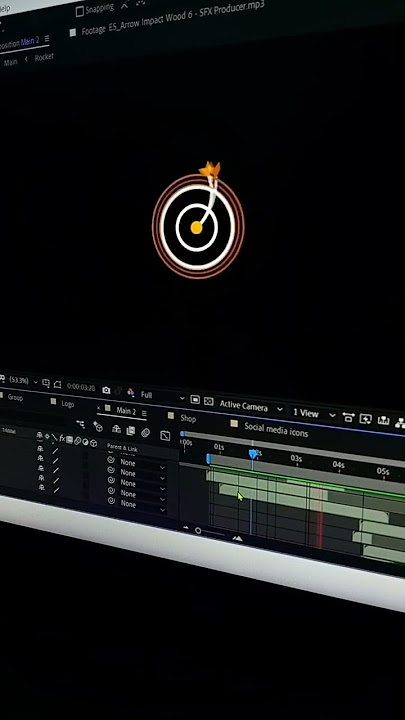Enable the Snapping checkbox
405x720 pixels.
[79, 11]
